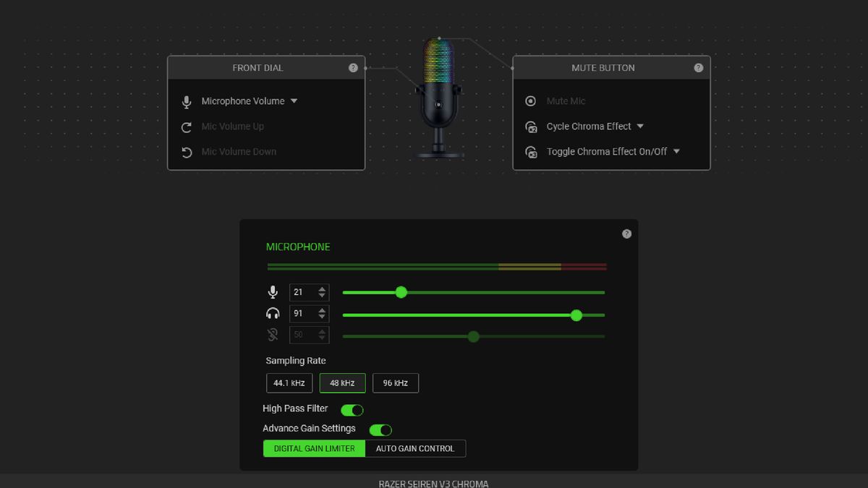The image size is (868, 488).
Task: Open the Microphone Volume dropdown
Action: pyautogui.click(x=294, y=100)
